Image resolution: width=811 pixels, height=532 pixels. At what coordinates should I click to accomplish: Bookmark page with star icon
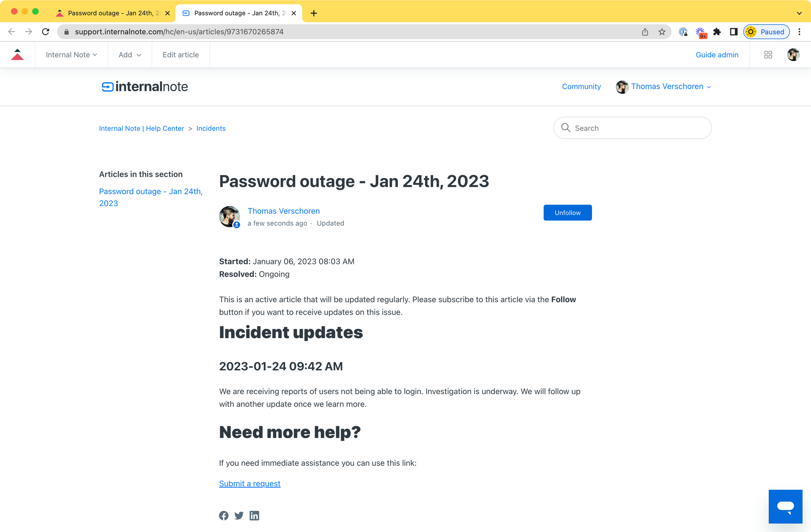662,32
